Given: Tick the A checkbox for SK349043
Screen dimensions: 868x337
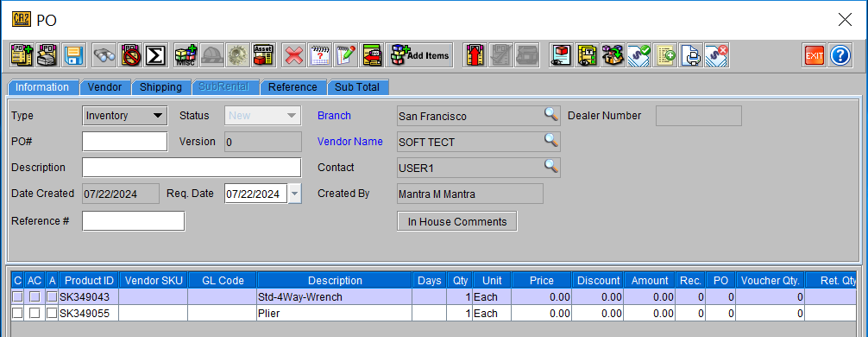Looking at the screenshot, I should 52,297.
